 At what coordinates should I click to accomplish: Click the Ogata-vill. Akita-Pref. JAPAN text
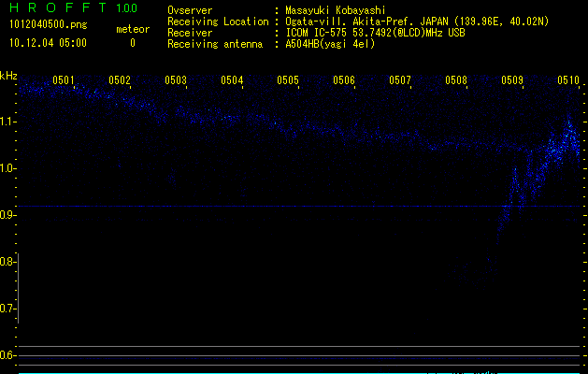click(x=366, y=22)
